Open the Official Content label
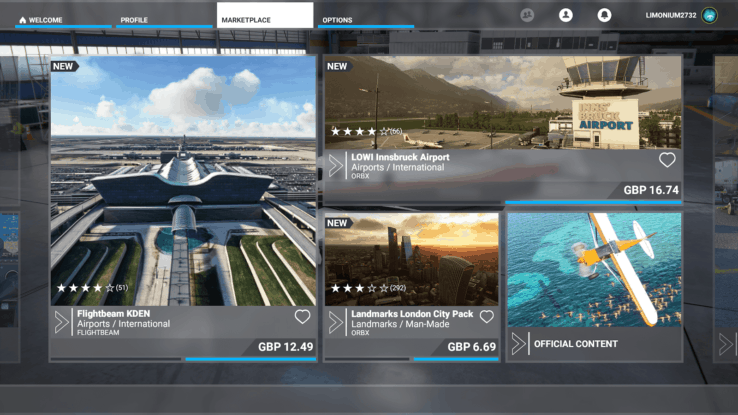Viewport: 738px width, 415px height. click(576, 344)
